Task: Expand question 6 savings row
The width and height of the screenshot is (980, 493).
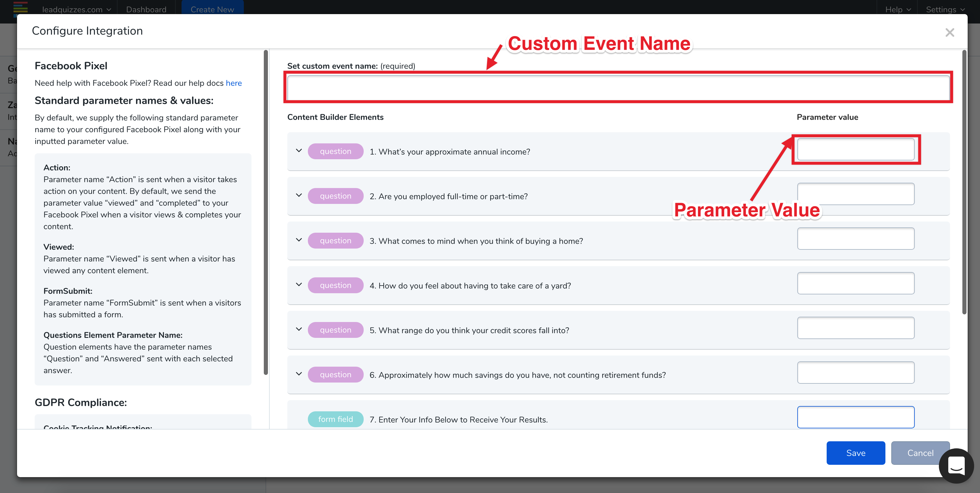Action: point(299,374)
